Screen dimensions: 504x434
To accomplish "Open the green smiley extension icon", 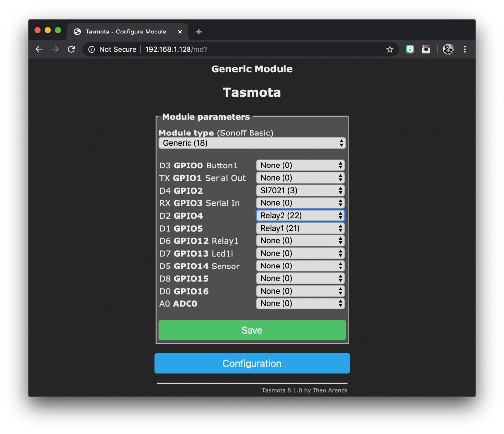I will 410,49.
